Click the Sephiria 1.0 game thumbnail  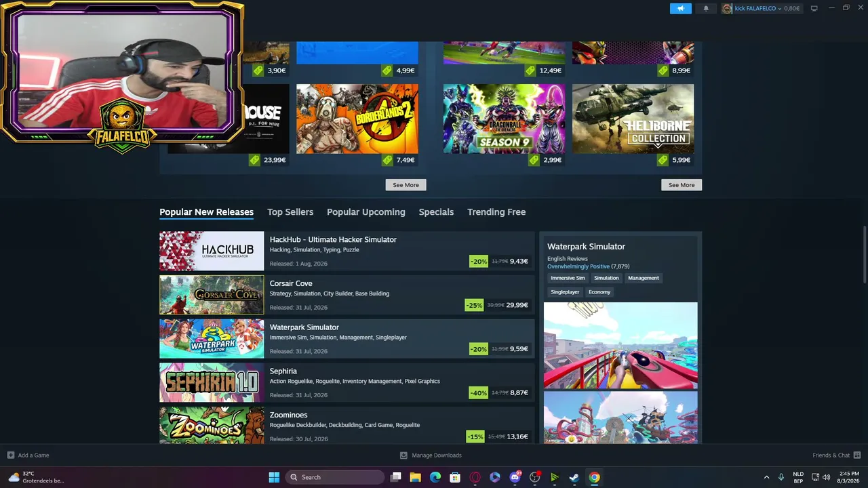pos(212,382)
